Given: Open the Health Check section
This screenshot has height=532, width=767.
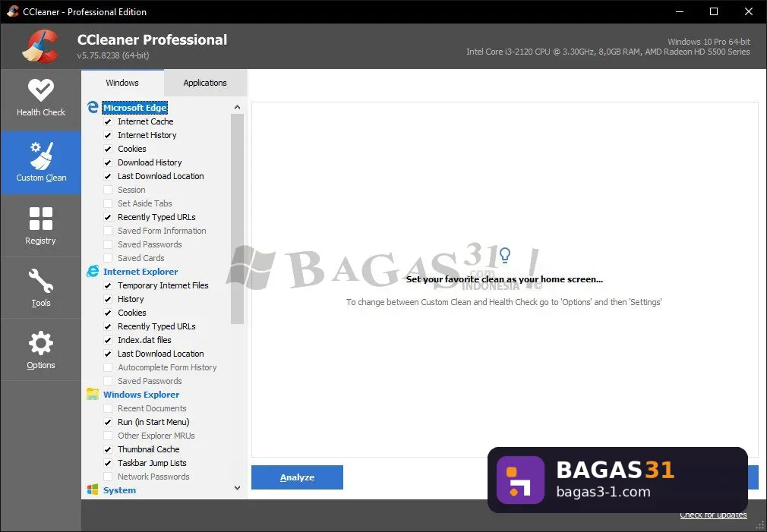Looking at the screenshot, I should coord(40,99).
